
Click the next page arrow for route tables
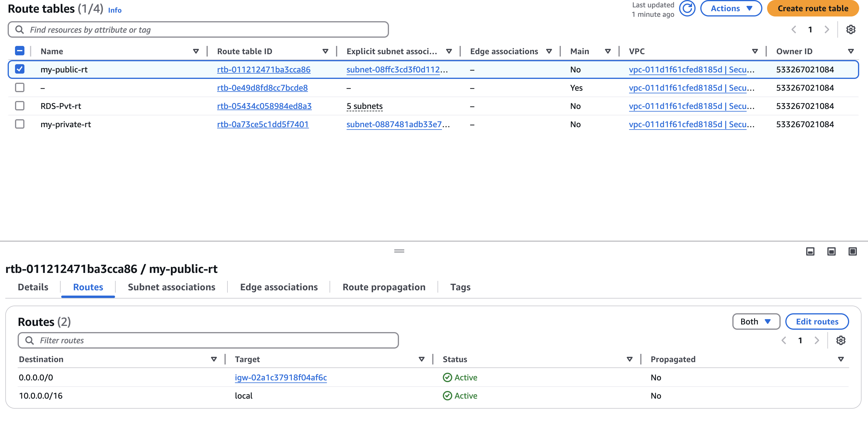pos(827,29)
